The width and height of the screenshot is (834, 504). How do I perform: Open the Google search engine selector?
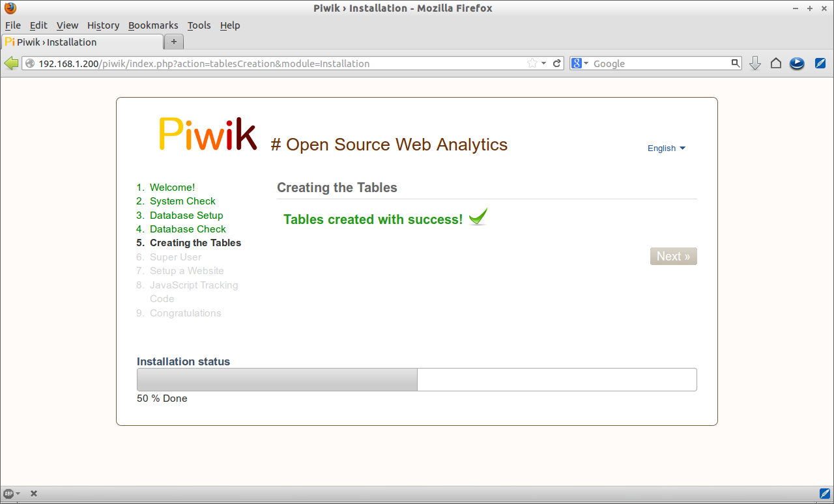pyautogui.click(x=580, y=63)
